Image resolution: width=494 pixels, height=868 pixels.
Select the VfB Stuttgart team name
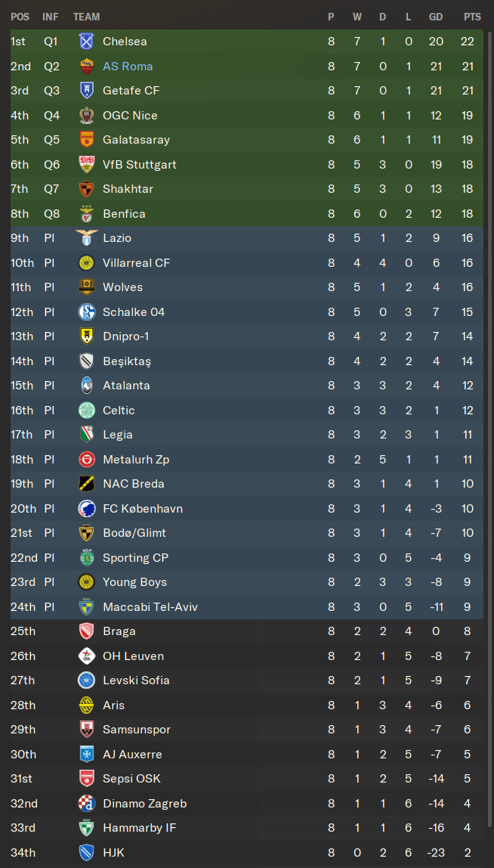click(140, 164)
